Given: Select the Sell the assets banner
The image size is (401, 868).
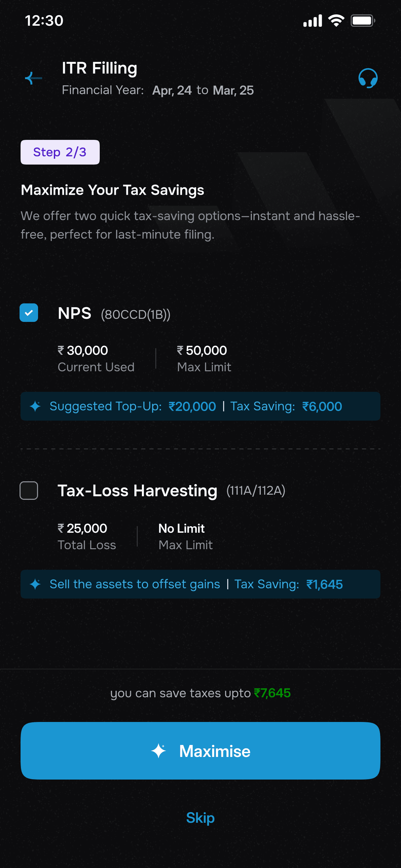Looking at the screenshot, I should pos(200,584).
